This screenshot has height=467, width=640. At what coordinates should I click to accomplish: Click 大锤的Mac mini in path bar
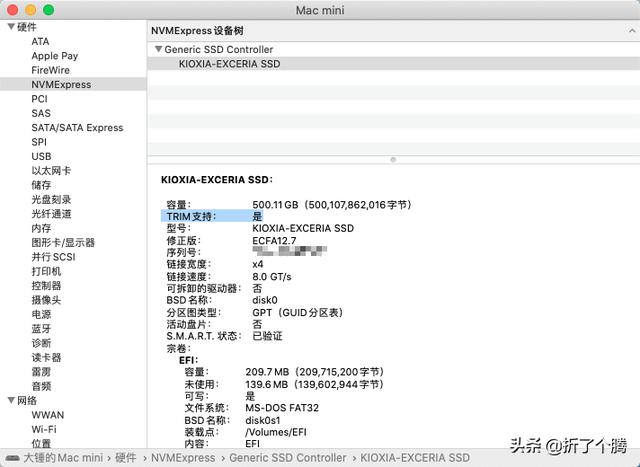tap(63, 458)
